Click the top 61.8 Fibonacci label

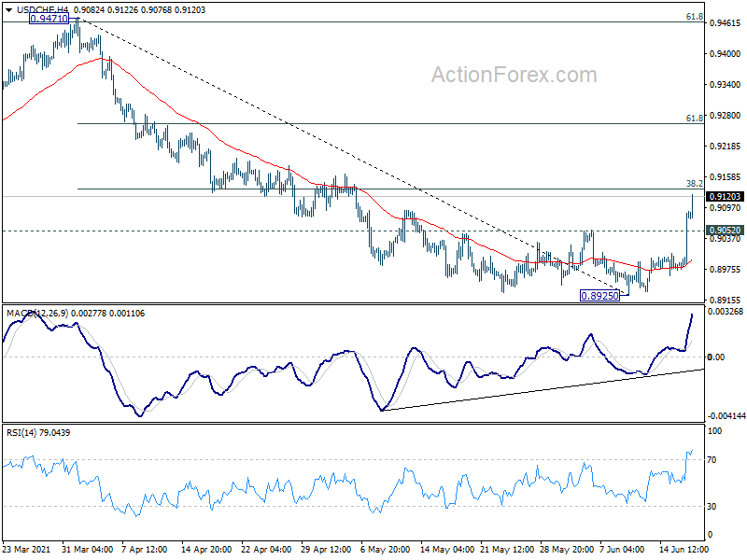[x=694, y=17]
